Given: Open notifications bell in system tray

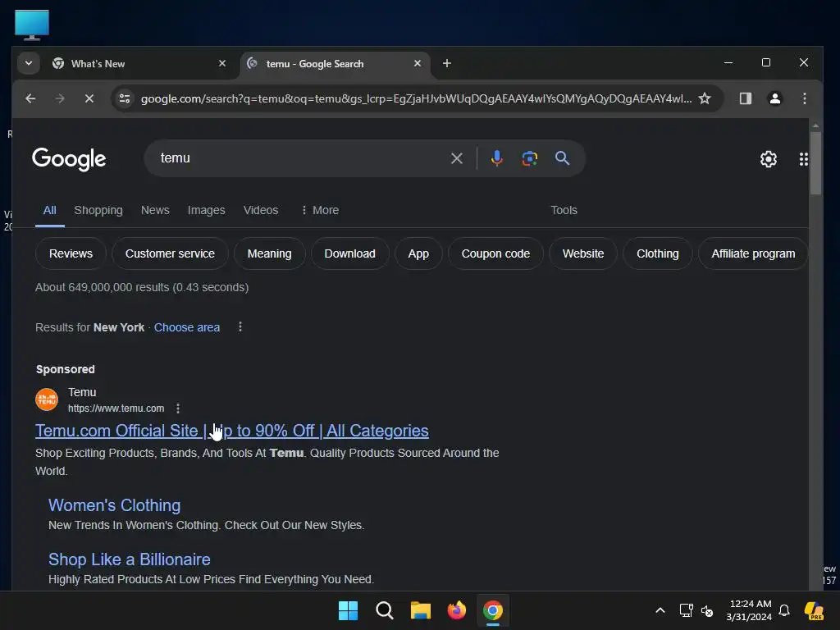Looking at the screenshot, I should 783,610.
